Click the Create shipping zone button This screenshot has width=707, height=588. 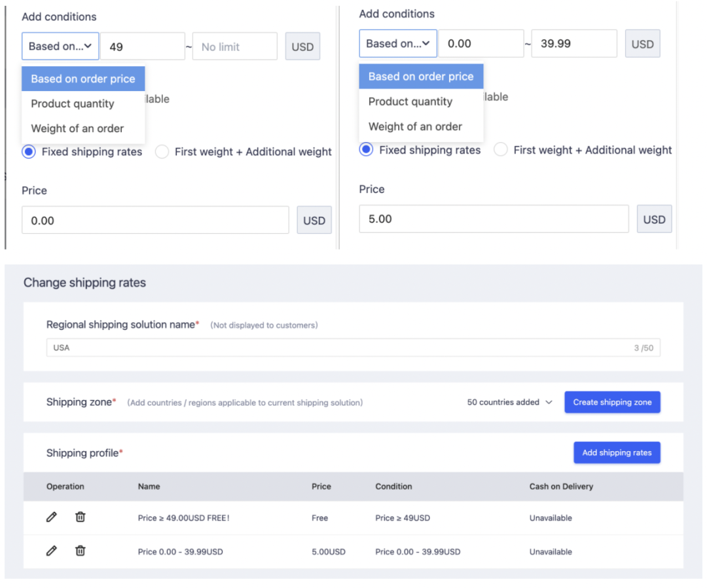(612, 402)
